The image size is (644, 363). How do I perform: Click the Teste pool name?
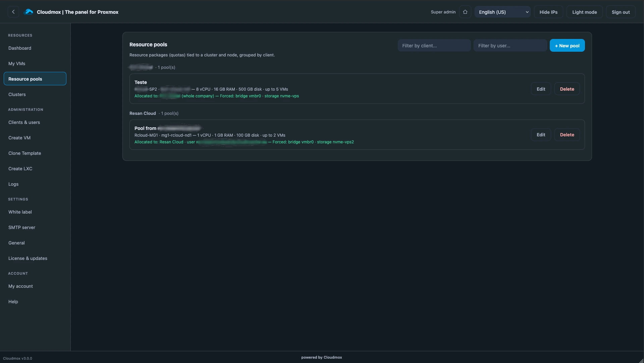141,82
